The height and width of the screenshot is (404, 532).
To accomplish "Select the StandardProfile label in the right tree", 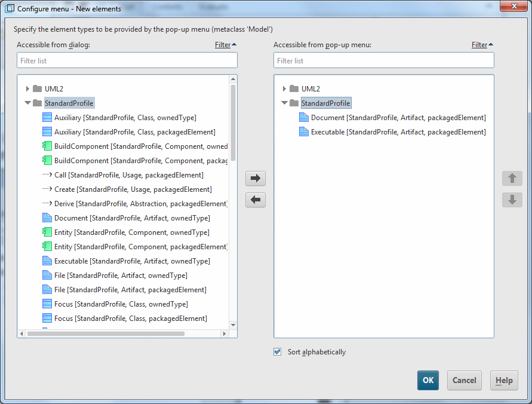I will pyautogui.click(x=326, y=103).
